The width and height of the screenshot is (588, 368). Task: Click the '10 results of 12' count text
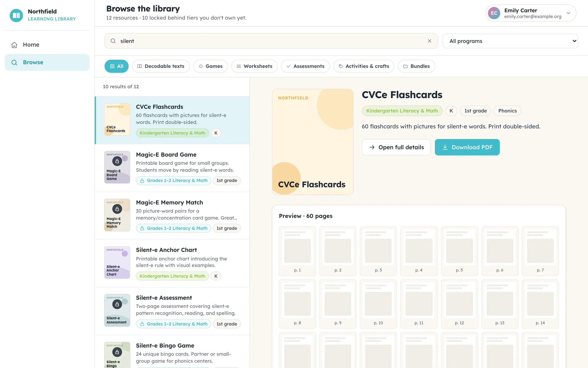(x=121, y=87)
